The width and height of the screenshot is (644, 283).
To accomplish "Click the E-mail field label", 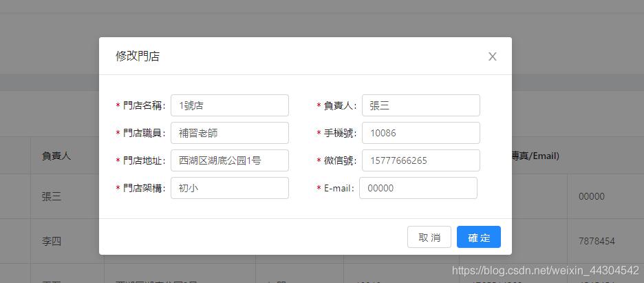I will [339, 188].
